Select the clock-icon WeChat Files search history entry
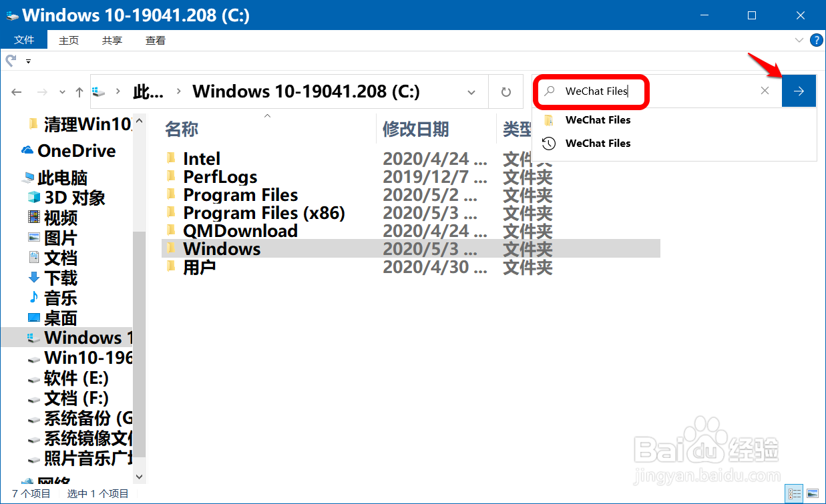 (x=596, y=143)
